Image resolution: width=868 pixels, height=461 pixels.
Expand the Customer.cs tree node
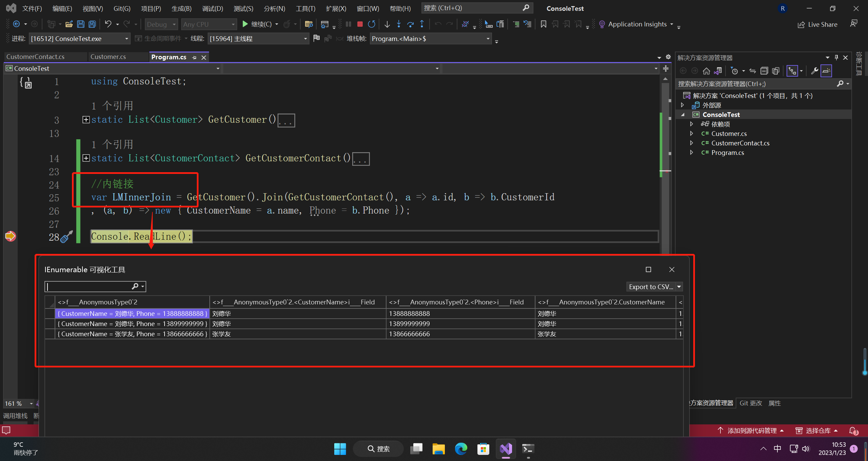[691, 134]
